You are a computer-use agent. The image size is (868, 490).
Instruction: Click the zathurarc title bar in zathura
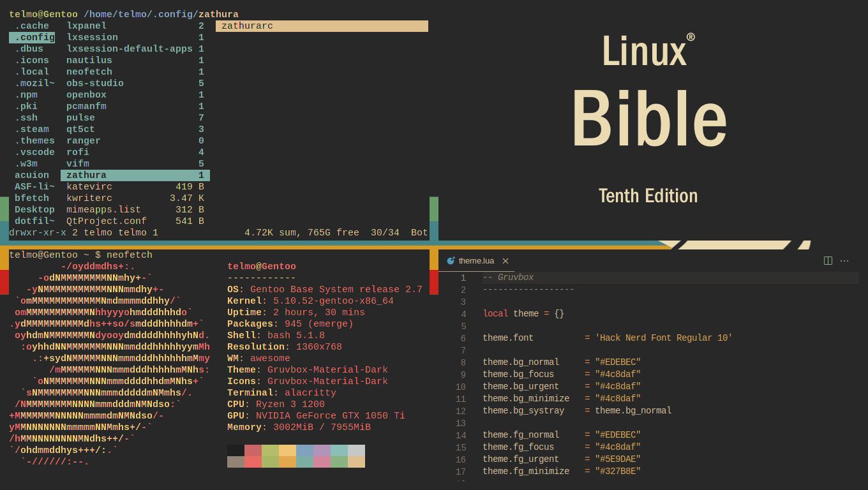click(322, 26)
